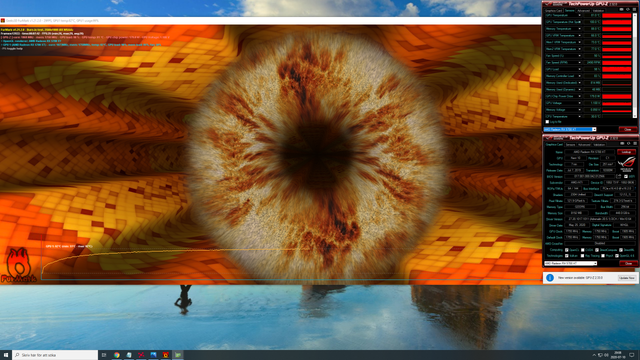Screen dimensions: 640x360
Task: Toggle the Vulkan checkbox
Action: click(x=567, y=256)
